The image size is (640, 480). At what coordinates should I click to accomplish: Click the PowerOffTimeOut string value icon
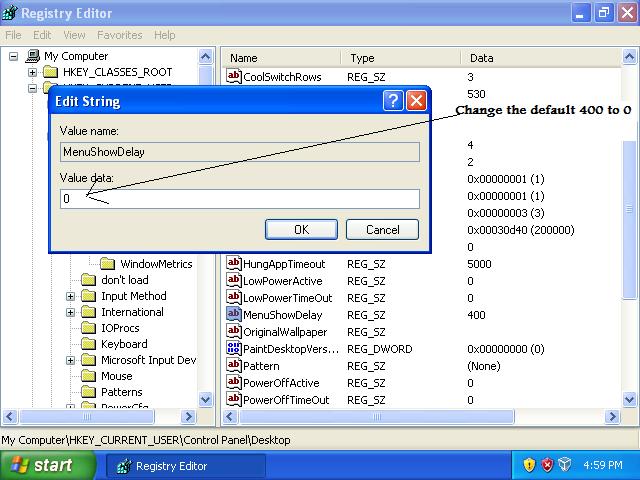[233, 399]
